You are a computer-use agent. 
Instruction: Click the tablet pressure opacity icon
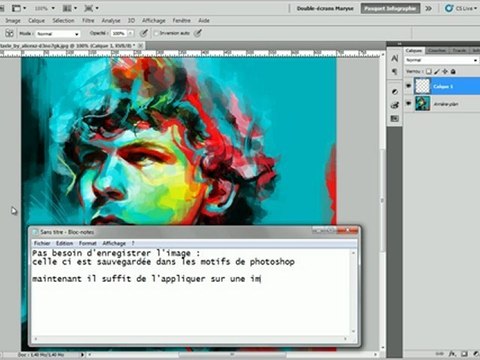pos(143,33)
